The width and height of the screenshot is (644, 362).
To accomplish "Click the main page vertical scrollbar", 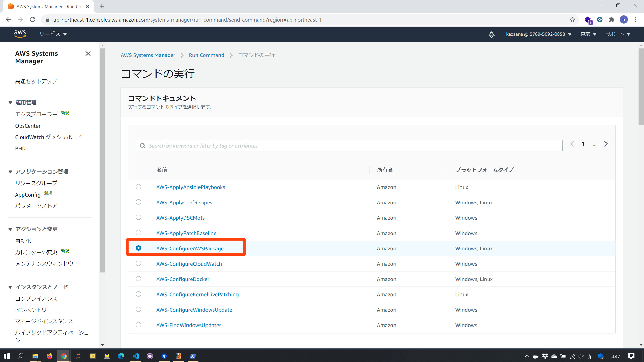I will coord(641,86).
